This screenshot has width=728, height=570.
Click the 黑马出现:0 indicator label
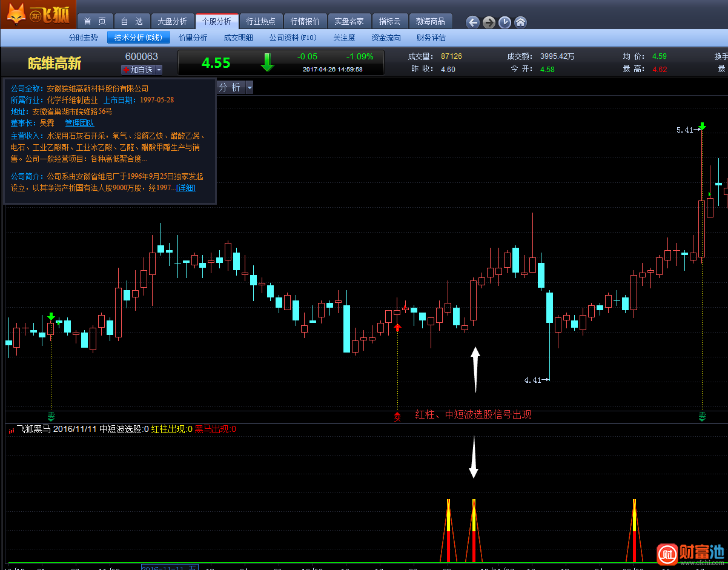point(215,429)
